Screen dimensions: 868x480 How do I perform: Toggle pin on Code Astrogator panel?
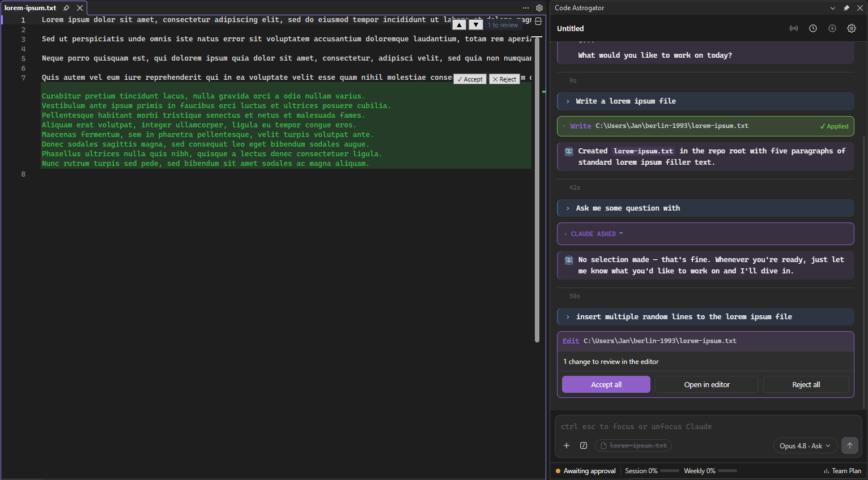pyautogui.click(x=846, y=8)
